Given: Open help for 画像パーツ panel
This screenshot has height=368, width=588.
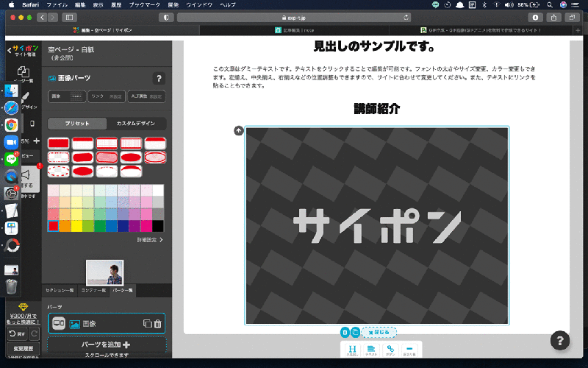Looking at the screenshot, I should pos(159,79).
